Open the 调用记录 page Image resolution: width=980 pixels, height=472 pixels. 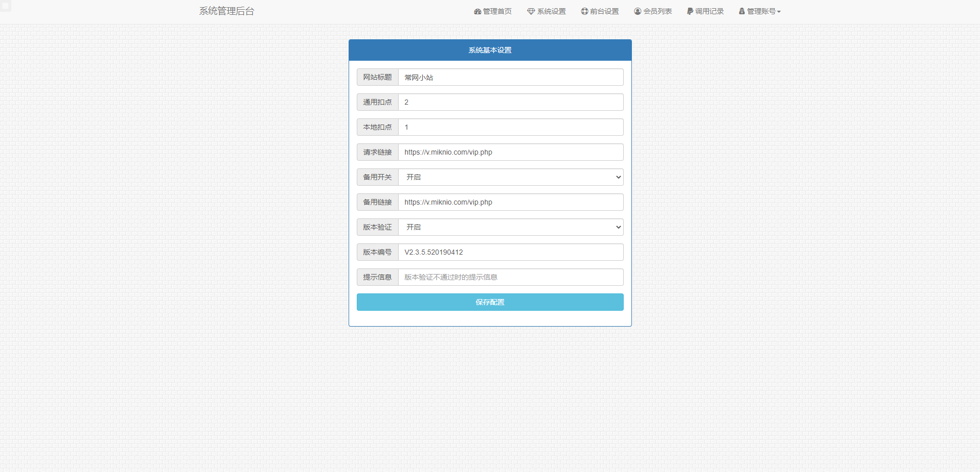[705, 11]
